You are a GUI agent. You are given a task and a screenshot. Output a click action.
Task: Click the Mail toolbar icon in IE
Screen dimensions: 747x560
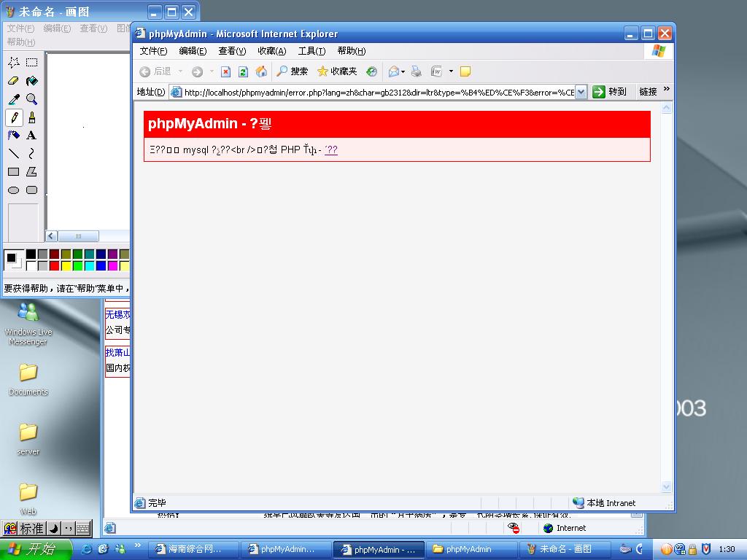393,71
